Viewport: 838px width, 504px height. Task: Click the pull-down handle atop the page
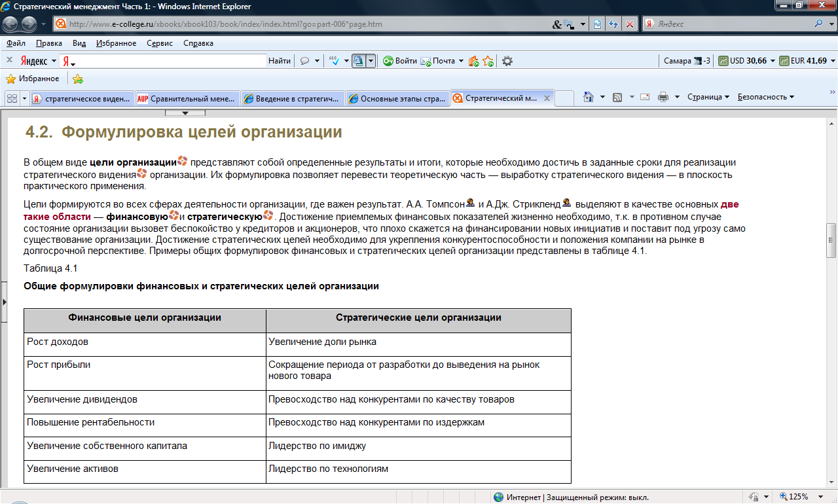(185, 114)
